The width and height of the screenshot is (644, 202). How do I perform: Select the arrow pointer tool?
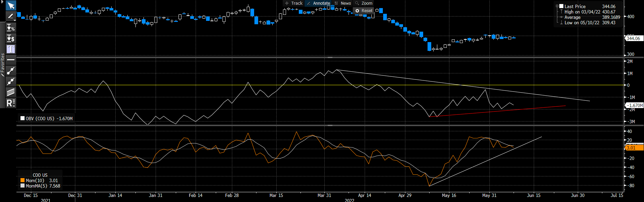[x=11, y=6]
